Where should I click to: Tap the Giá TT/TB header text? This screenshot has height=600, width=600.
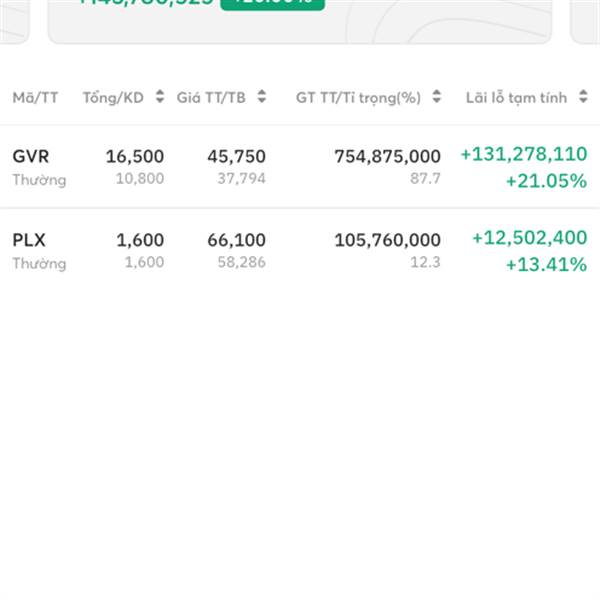(211, 98)
